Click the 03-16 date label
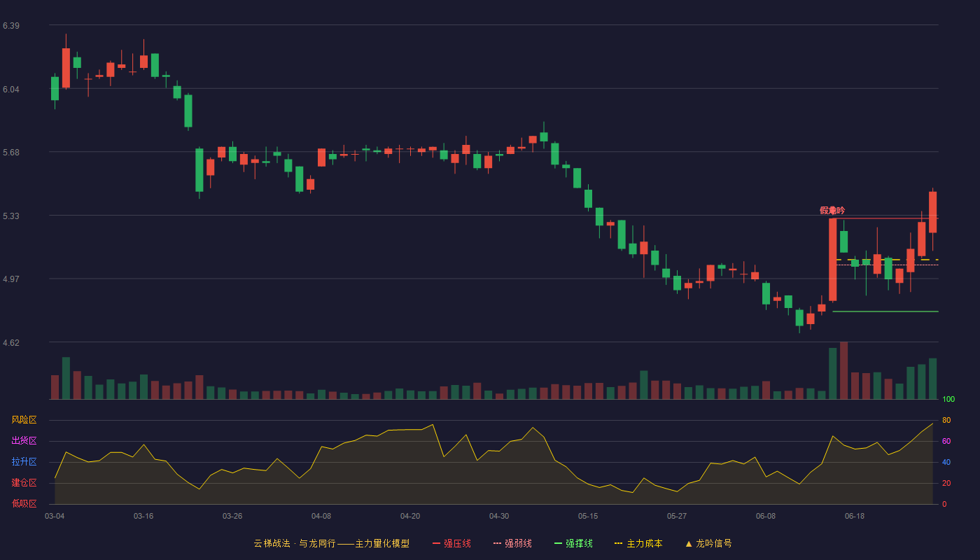 [x=143, y=516]
